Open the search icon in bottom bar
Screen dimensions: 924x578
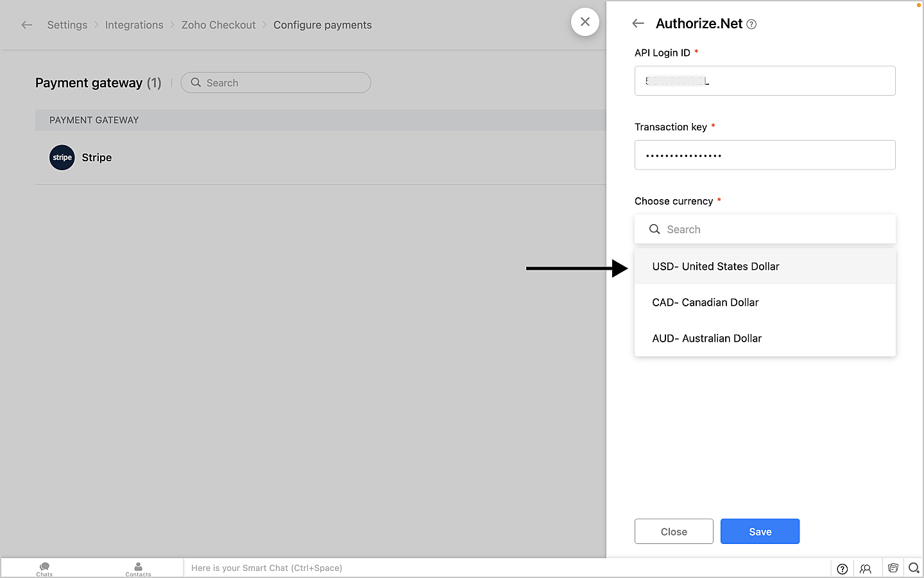click(914, 568)
